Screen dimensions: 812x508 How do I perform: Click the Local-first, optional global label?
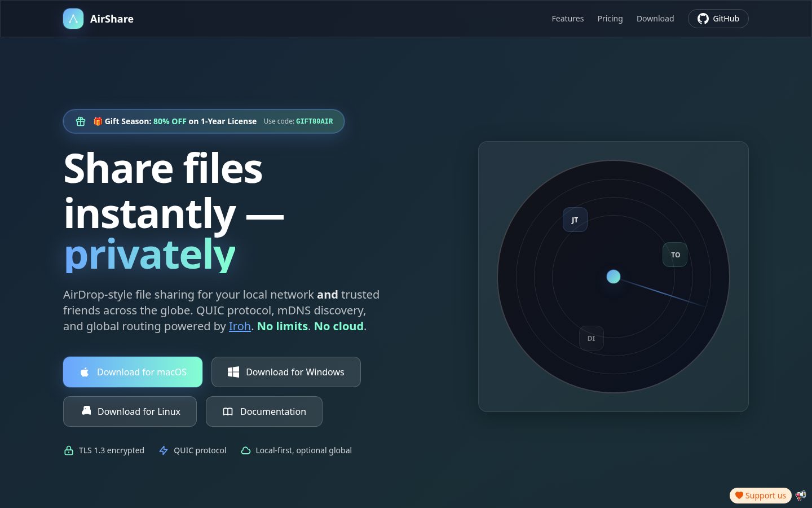[x=303, y=450]
